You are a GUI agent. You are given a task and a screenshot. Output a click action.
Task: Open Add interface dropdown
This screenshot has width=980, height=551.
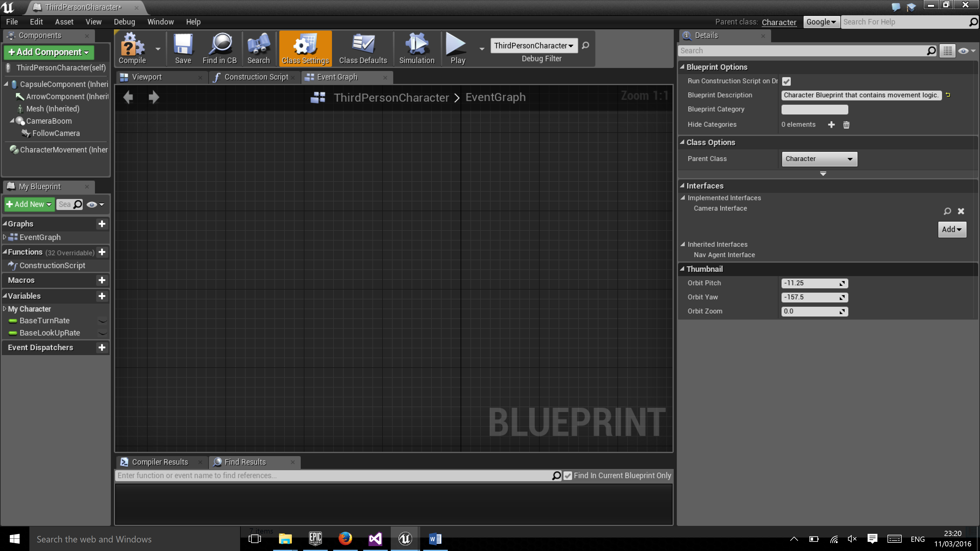[x=952, y=229]
